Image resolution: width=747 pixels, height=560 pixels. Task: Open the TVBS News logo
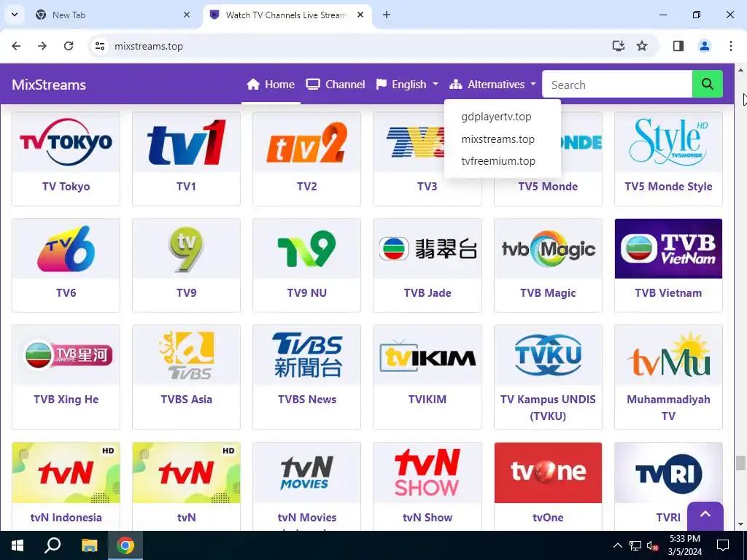coord(307,355)
